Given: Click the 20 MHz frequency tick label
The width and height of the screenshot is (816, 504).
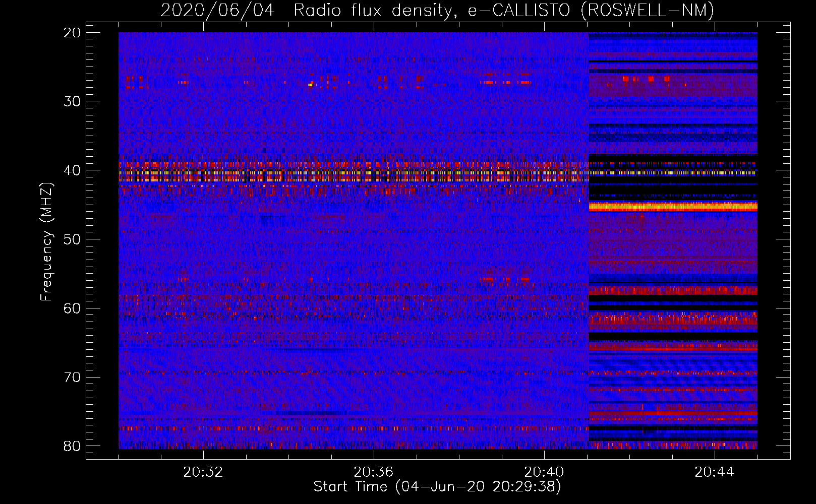Looking at the screenshot, I should [72, 33].
